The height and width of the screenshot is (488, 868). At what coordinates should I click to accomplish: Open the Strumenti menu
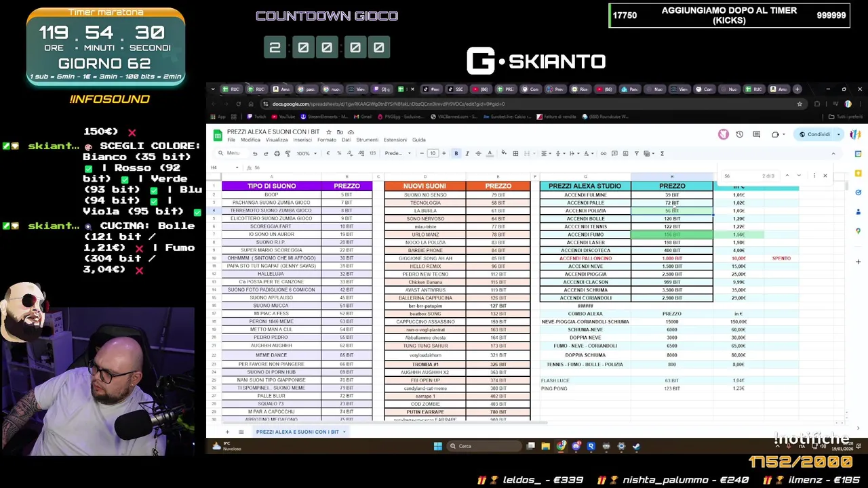[368, 140]
